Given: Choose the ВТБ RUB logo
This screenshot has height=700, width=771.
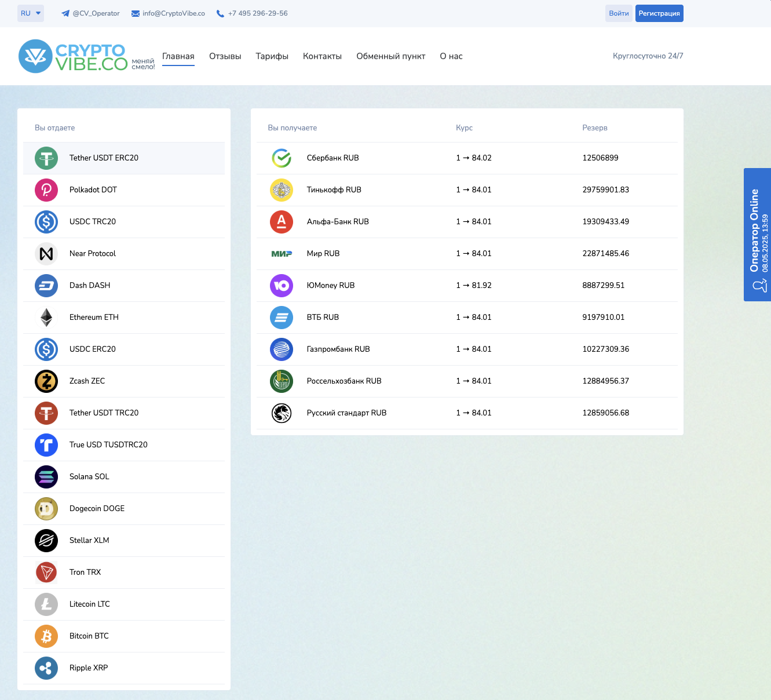Looking at the screenshot, I should [x=282, y=318].
